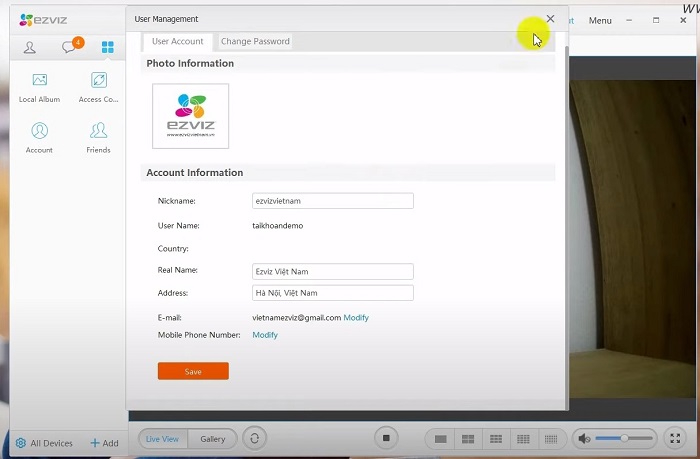Click Modify link next to e-mail
700x459 pixels.
pyautogui.click(x=356, y=317)
